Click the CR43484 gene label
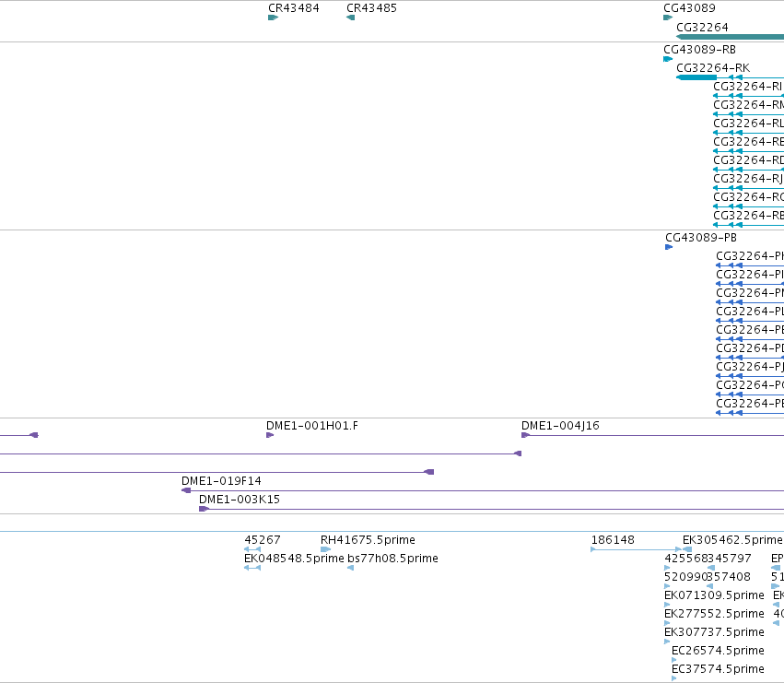Screen dimensions: 784x683 pos(294,8)
